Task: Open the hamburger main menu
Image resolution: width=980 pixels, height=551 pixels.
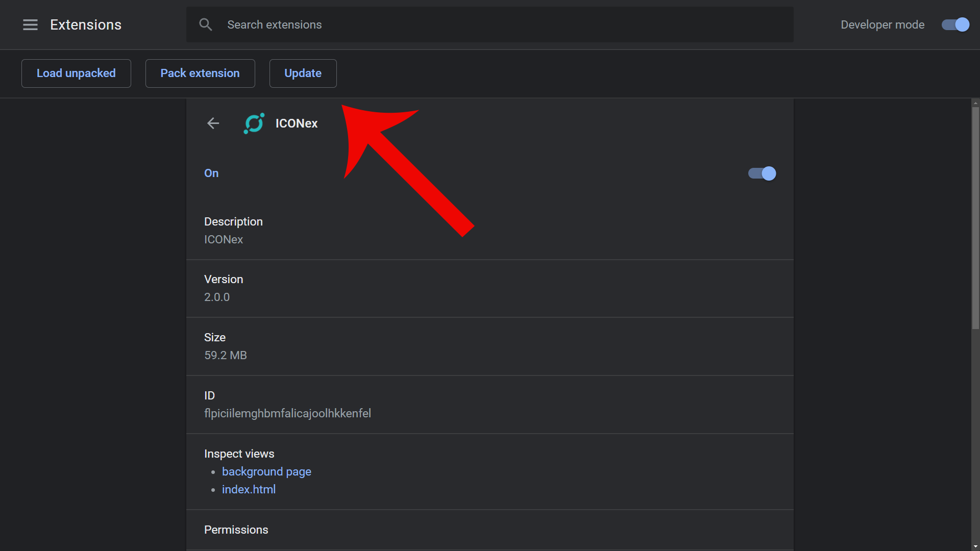Action: tap(30, 24)
